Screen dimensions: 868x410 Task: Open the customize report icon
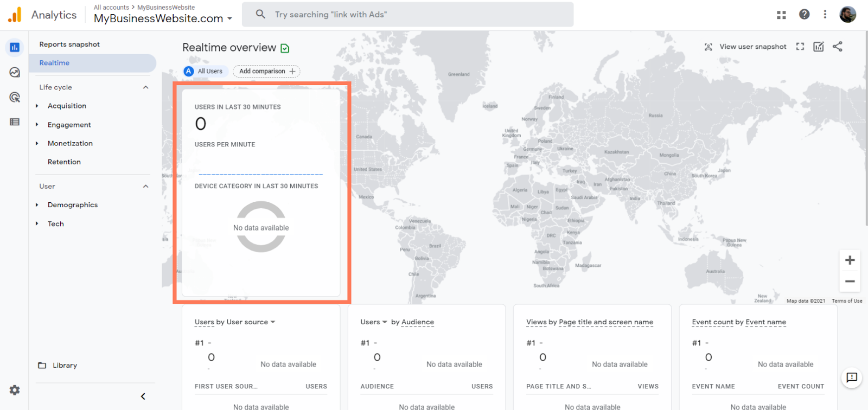coord(819,47)
